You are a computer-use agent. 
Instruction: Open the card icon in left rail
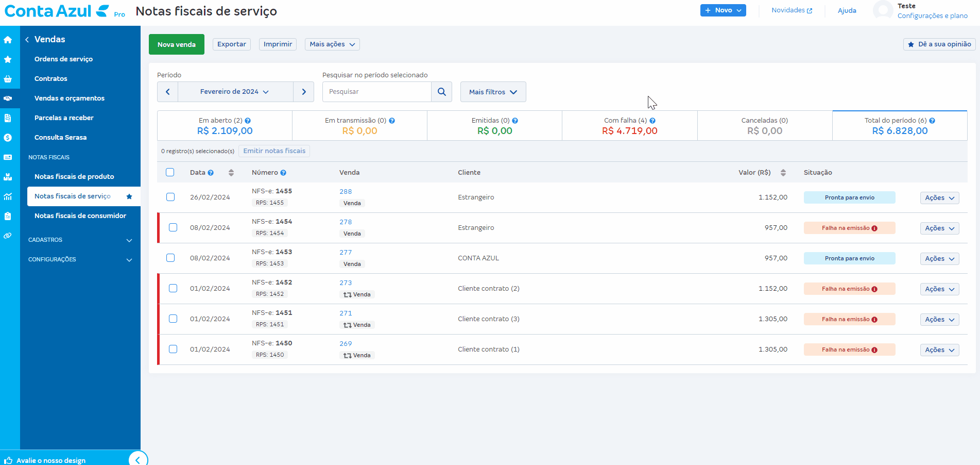(x=8, y=157)
